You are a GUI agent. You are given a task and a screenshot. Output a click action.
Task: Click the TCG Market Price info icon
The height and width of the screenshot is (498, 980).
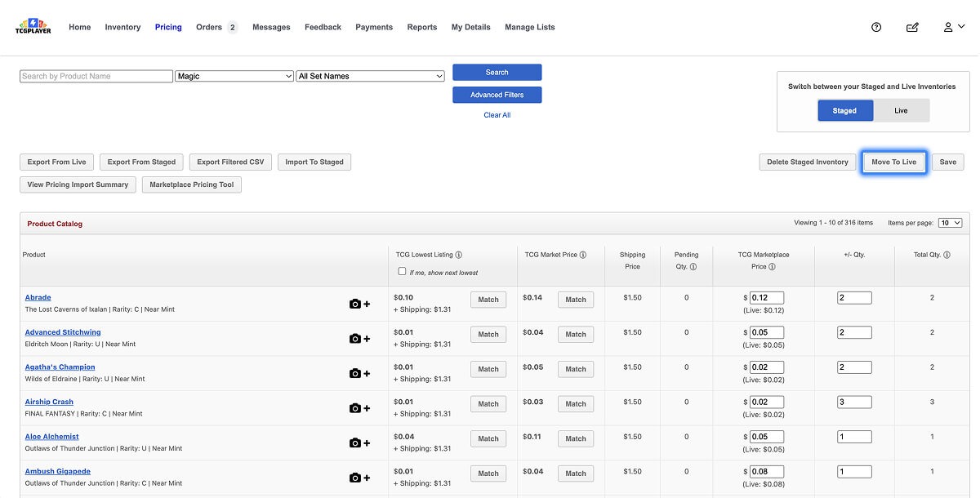pos(582,255)
